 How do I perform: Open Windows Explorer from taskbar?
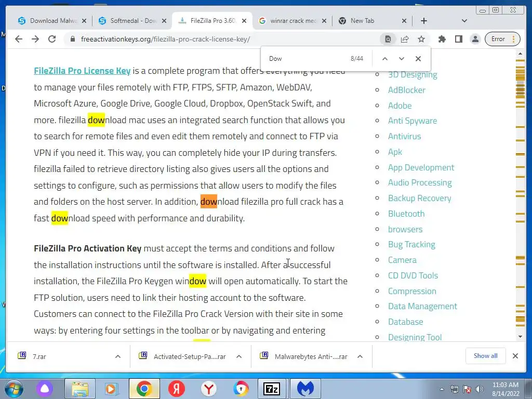point(80,389)
